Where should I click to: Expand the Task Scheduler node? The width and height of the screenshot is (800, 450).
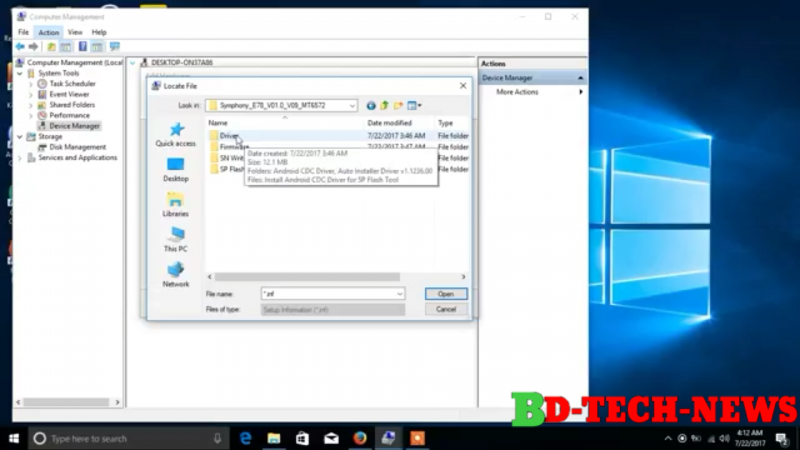(x=31, y=84)
